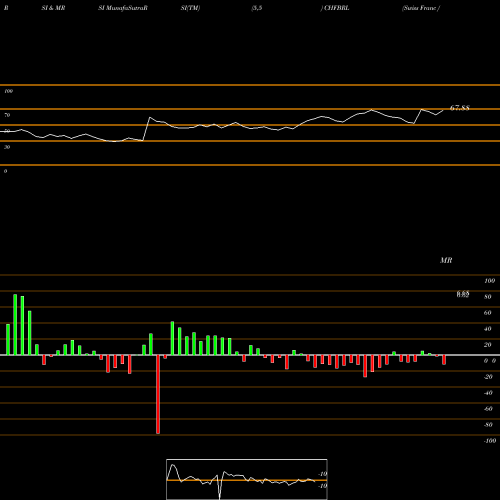The image size is (500, 500).
Task: Open the mini overview chart at bottom
Action: point(247,479)
